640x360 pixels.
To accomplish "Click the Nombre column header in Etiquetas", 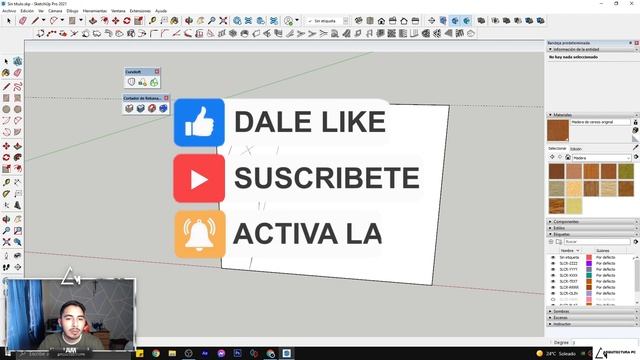I will (x=569, y=251).
